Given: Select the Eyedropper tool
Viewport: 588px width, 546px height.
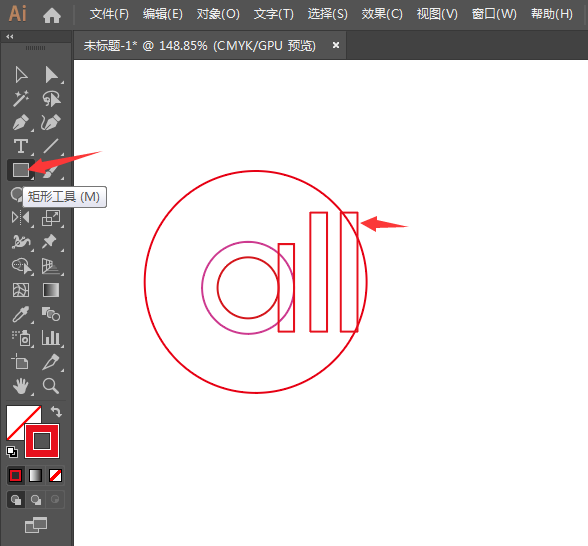Looking at the screenshot, I should pos(21,314).
